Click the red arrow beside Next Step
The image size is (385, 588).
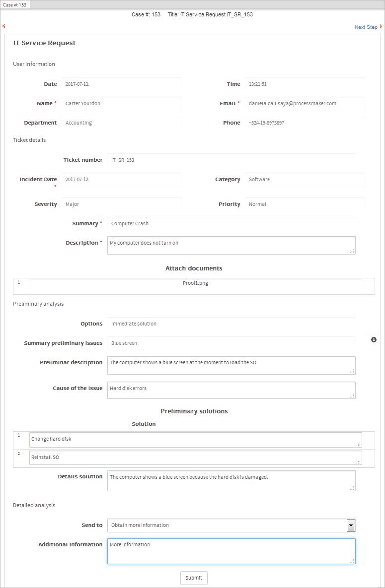(381, 27)
